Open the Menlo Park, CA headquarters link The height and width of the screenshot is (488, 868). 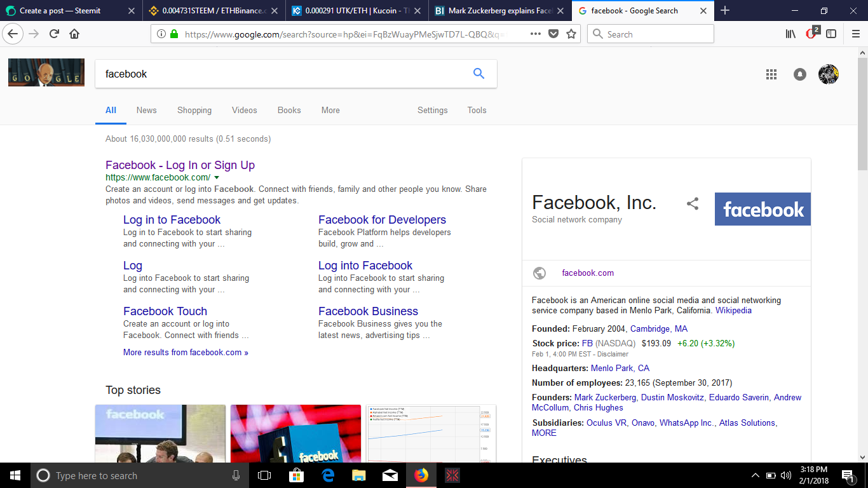click(x=620, y=368)
